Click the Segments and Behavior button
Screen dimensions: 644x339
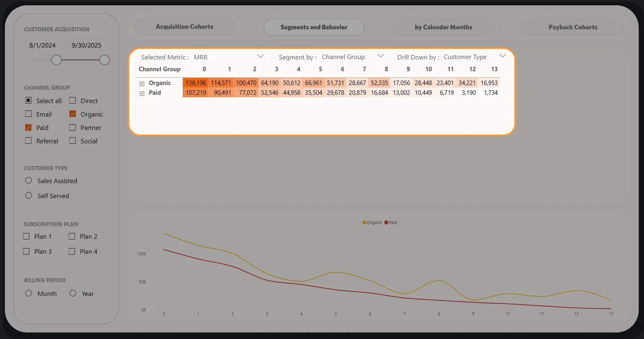pos(314,27)
